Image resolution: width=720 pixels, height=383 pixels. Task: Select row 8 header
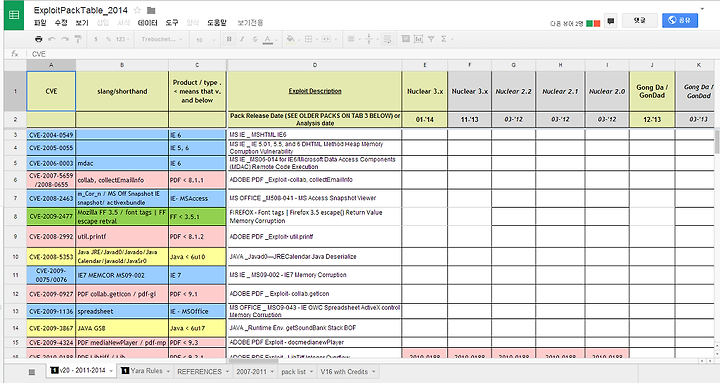pos(15,216)
